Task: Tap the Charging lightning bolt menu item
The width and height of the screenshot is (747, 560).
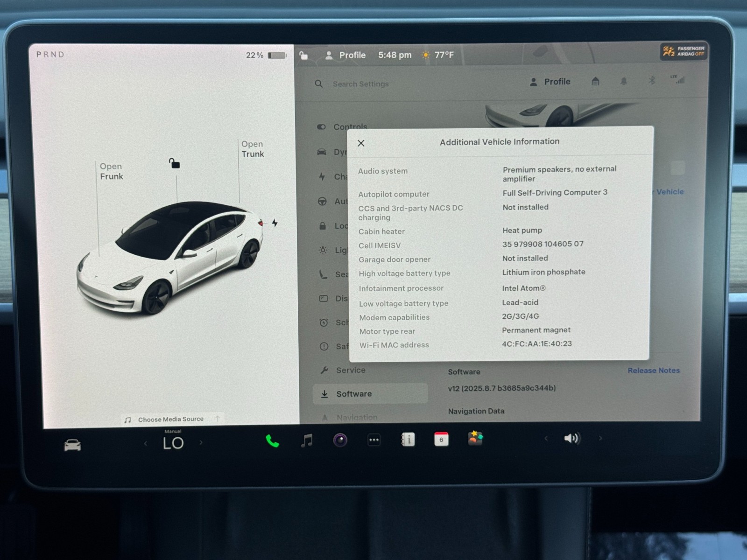Action: 322,176
